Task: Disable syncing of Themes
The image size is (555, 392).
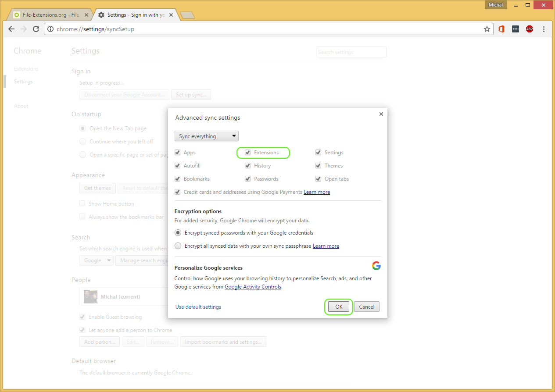Action: coord(318,165)
